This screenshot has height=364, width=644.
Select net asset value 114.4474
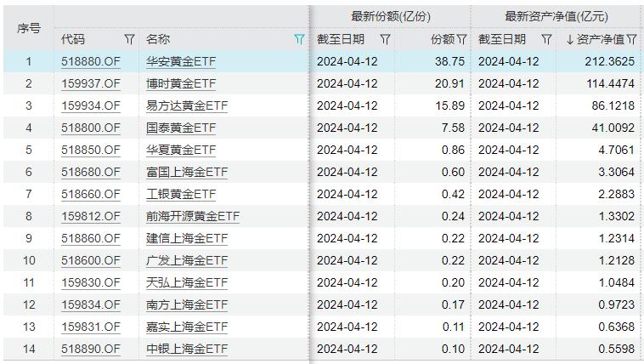click(610, 84)
